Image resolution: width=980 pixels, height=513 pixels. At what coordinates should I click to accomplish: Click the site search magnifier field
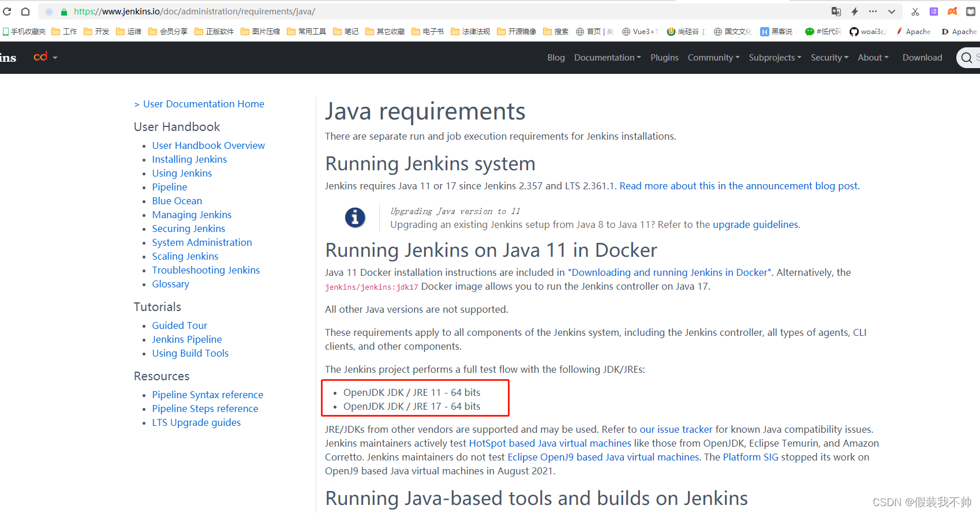click(968, 58)
